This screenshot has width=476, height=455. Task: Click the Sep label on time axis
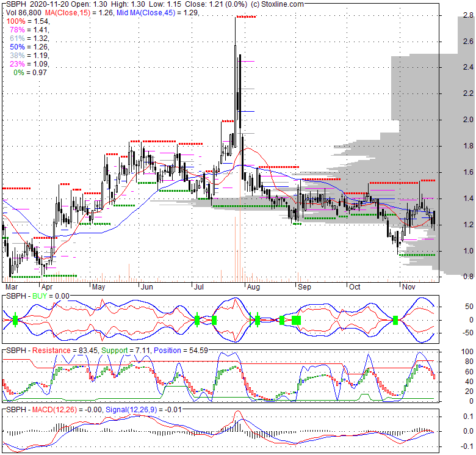point(304,287)
